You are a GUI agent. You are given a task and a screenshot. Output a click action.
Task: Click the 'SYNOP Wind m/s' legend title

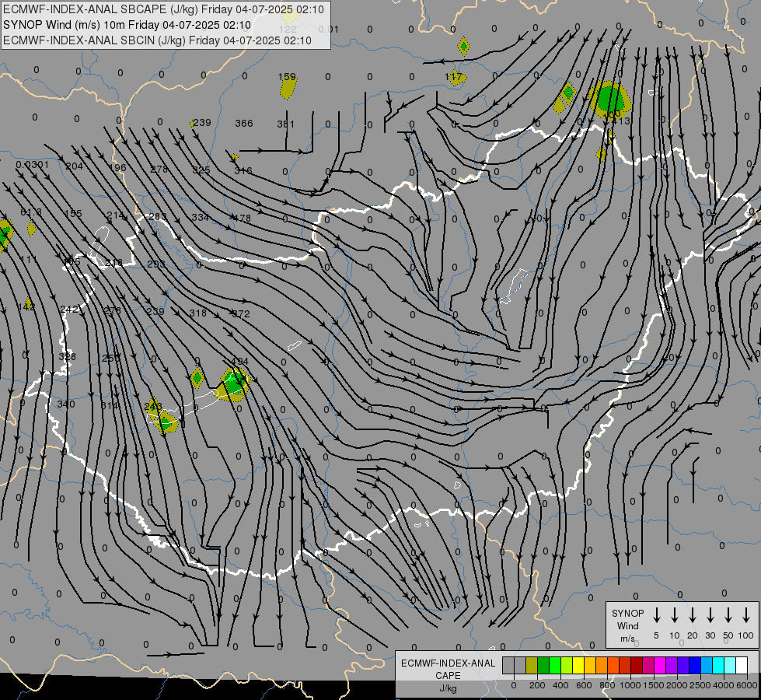tap(627, 625)
